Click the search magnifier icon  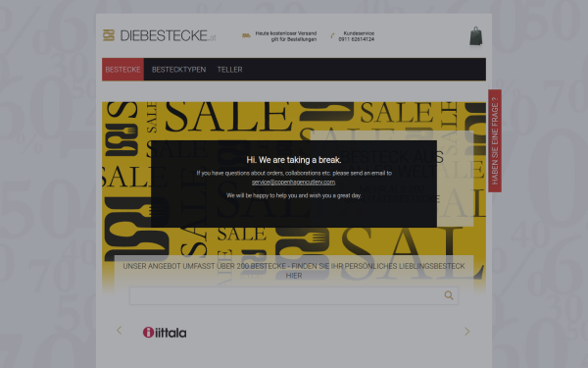(x=449, y=295)
